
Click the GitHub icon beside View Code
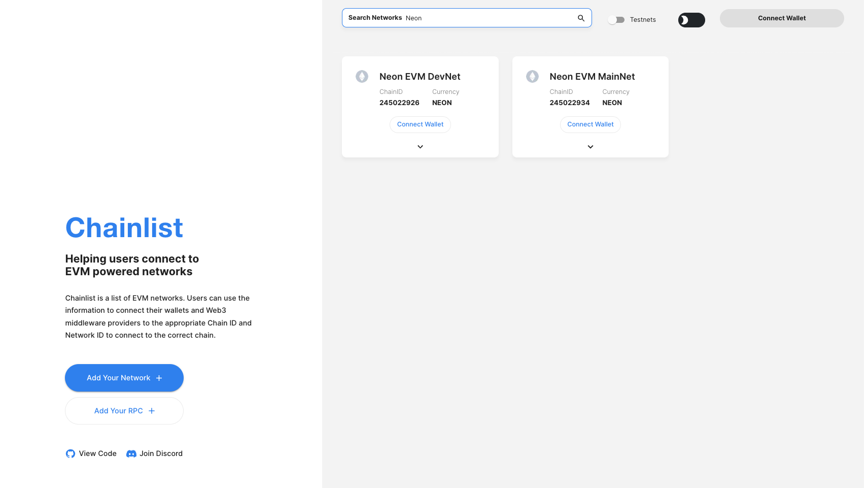tap(71, 453)
